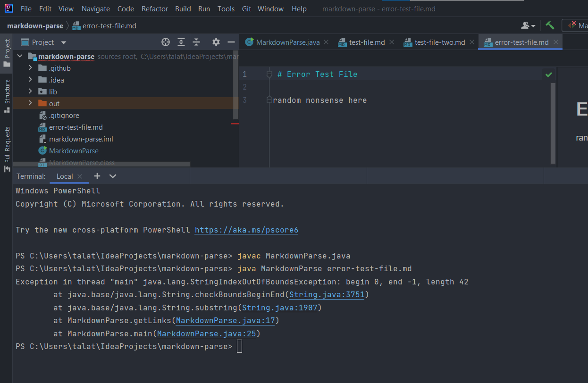Open the Code menu
The width and height of the screenshot is (588, 383).
[x=126, y=9]
